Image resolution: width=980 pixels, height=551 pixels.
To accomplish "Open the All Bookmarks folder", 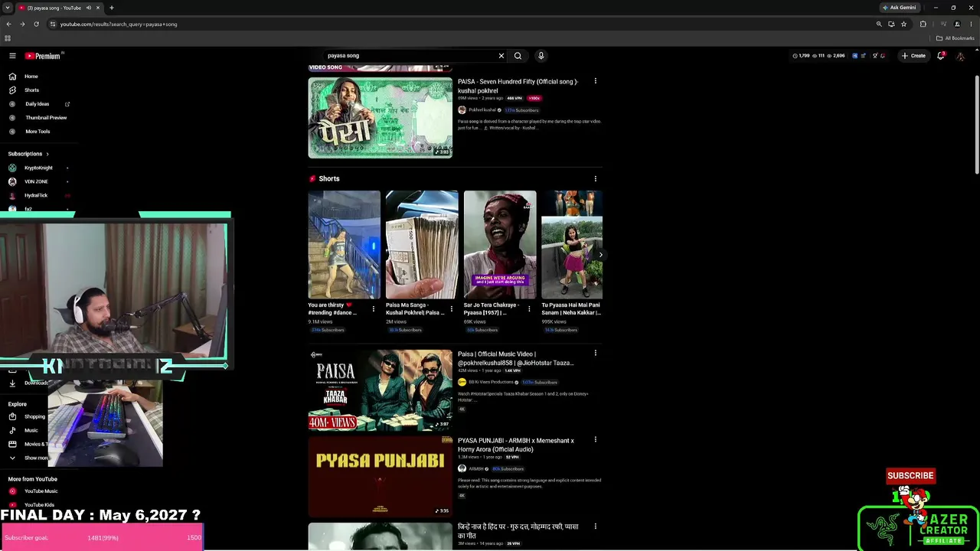I will tap(955, 38).
